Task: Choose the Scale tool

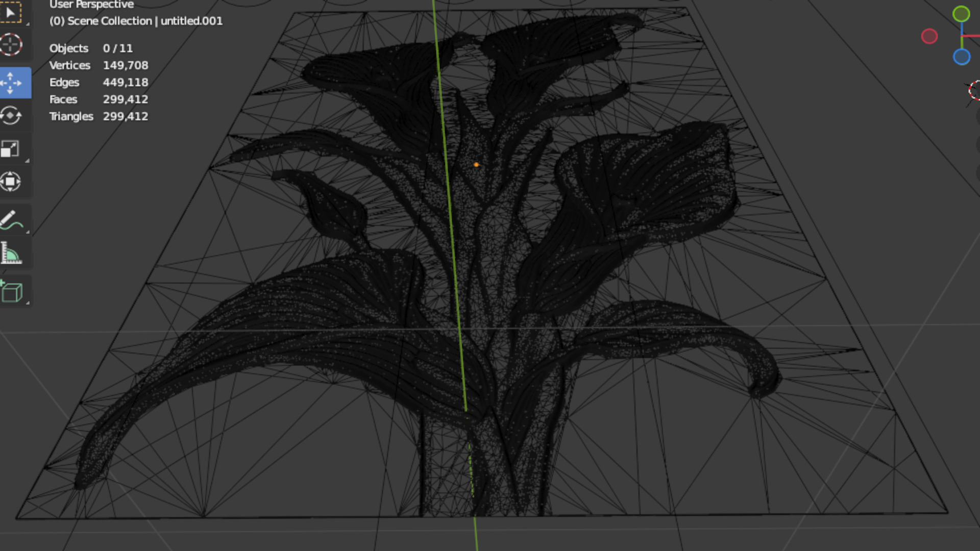Action: pyautogui.click(x=10, y=149)
